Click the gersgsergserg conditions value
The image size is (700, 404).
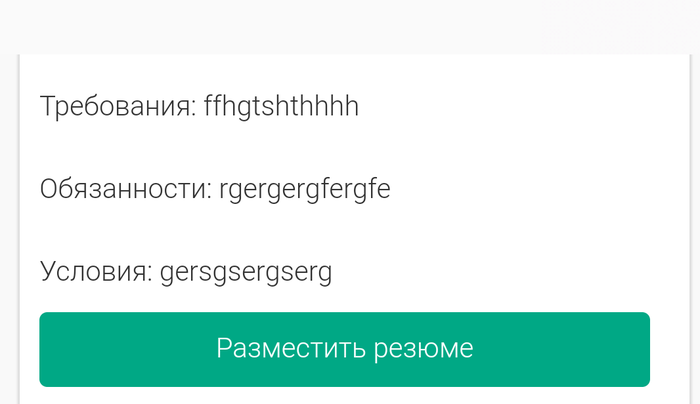coord(245,271)
